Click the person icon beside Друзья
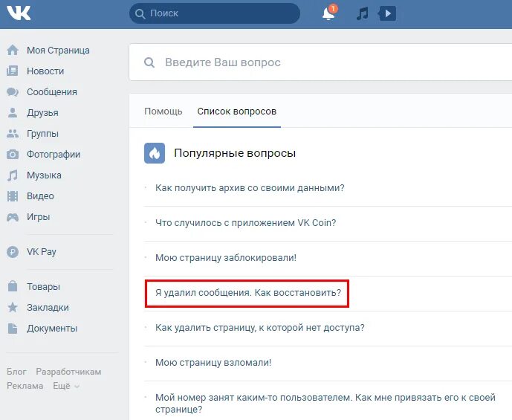512x420 pixels. pos(13,113)
